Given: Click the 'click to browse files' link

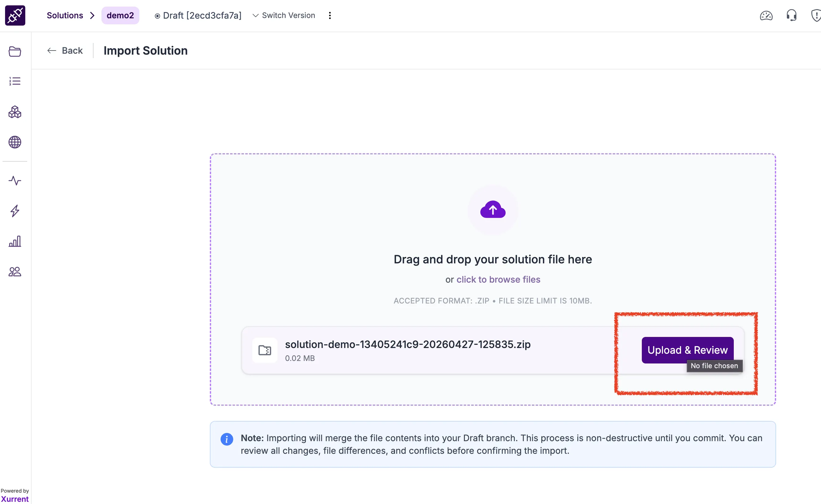Looking at the screenshot, I should coord(498,279).
